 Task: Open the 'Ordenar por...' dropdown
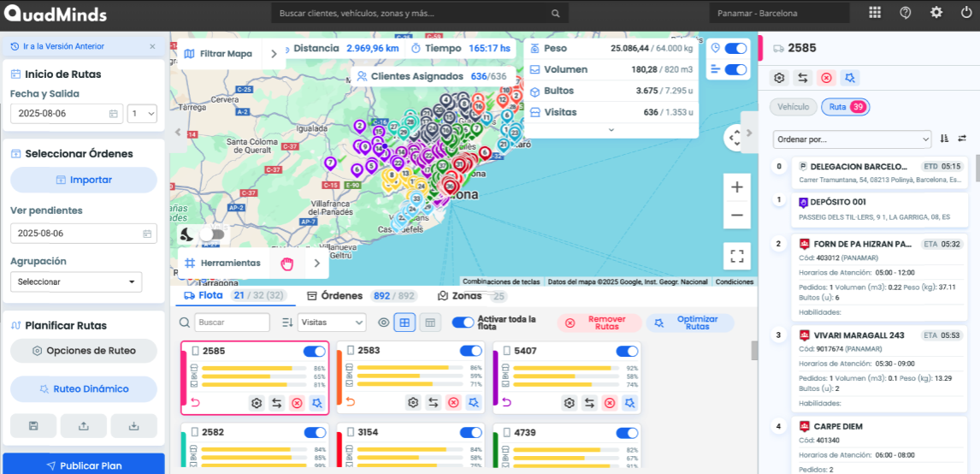point(853,139)
